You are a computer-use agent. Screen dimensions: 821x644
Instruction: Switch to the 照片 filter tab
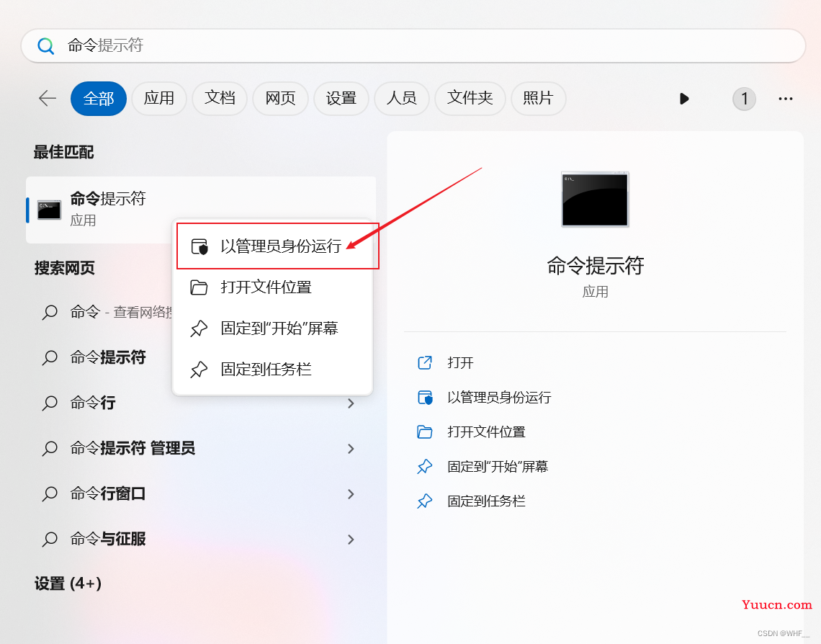pos(538,99)
